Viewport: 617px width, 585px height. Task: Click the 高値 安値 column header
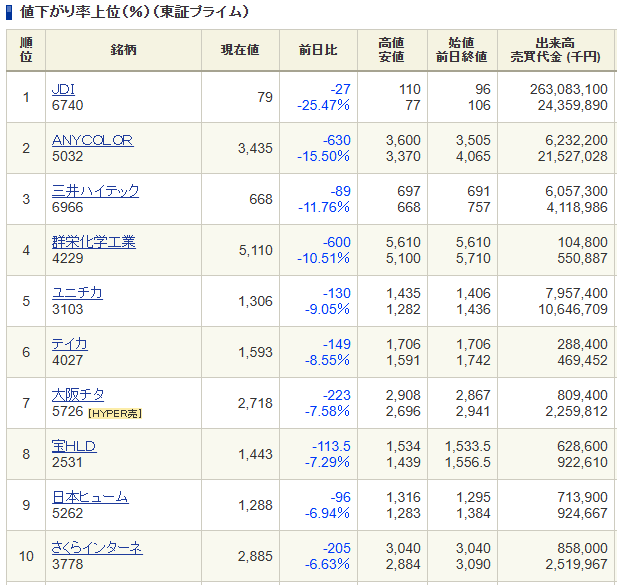[x=391, y=50]
